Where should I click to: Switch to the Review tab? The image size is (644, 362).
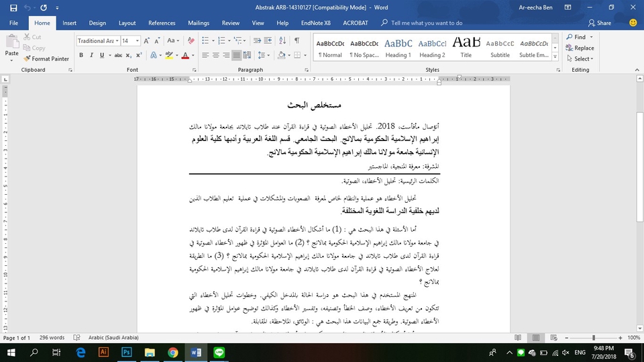(x=230, y=23)
